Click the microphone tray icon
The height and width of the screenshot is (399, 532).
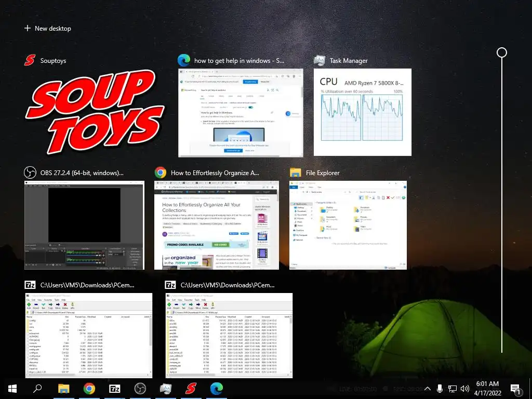(440, 389)
